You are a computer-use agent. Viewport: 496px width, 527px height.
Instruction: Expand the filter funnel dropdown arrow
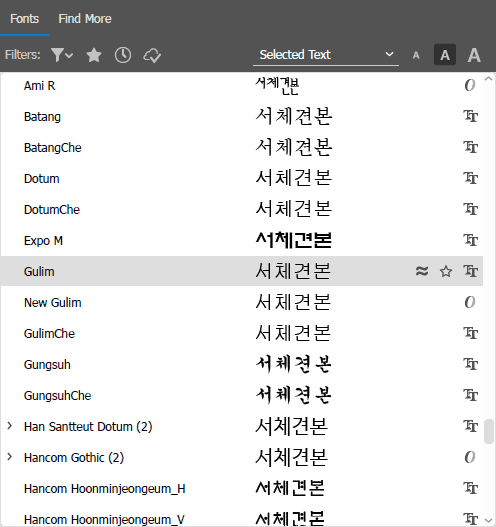click(x=69, y=55)
